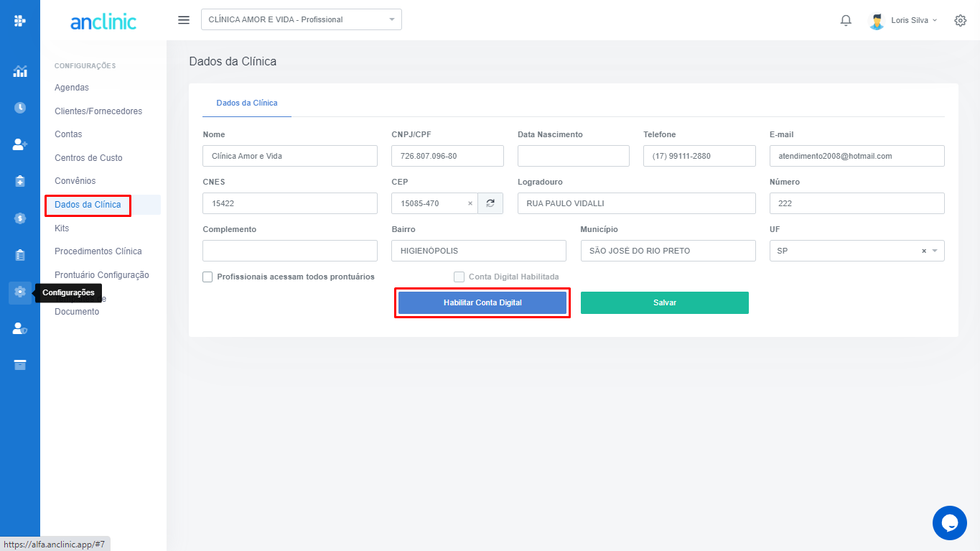Image resolution: width=980 pixels, height=551 pixels.
Task: Click the Complemento input field
Action: click(290, 251)
